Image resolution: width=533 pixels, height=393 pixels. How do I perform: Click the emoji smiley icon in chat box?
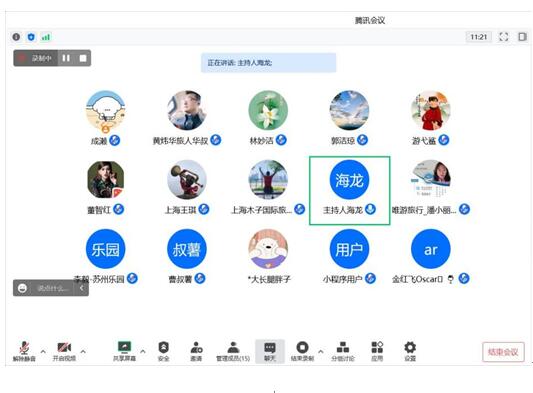pyautogui.click(x=22, y=288)
